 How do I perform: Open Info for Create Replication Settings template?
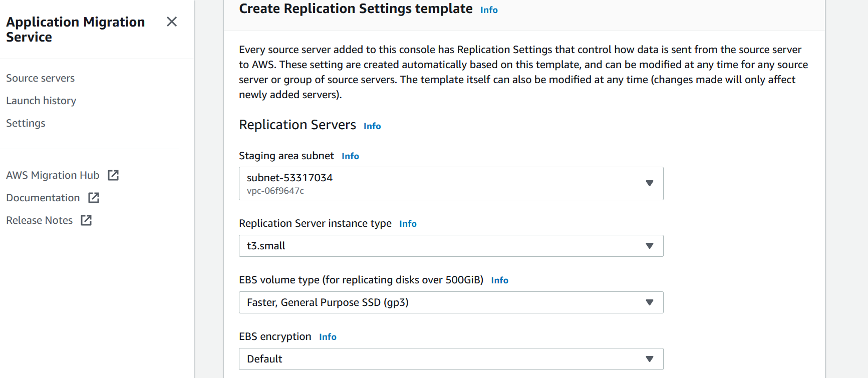point(489,10)
